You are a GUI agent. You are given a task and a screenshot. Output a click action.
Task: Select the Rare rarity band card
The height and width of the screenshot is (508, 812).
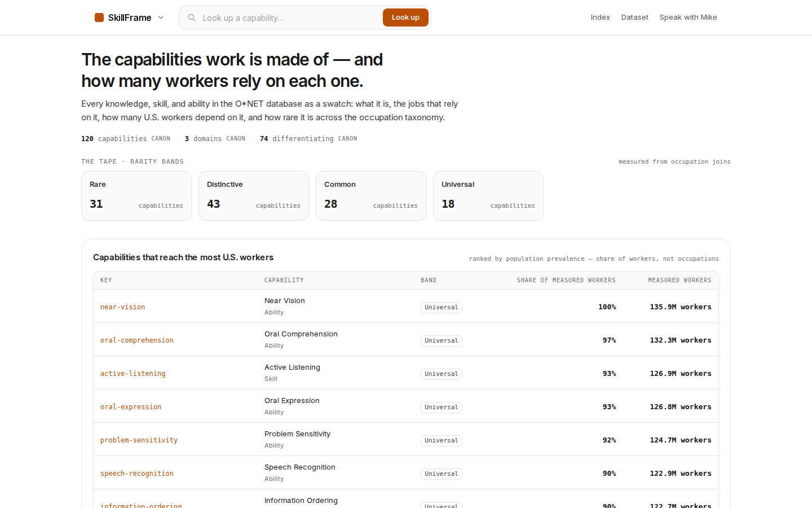(x=136, y=196)
